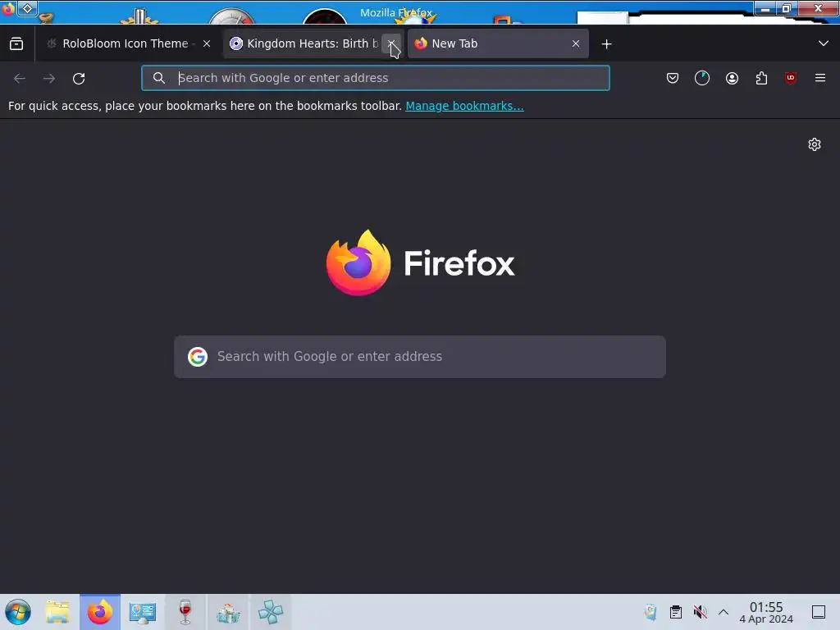
Task: Open new tab personalize gear icon
Action: (815, 144)
